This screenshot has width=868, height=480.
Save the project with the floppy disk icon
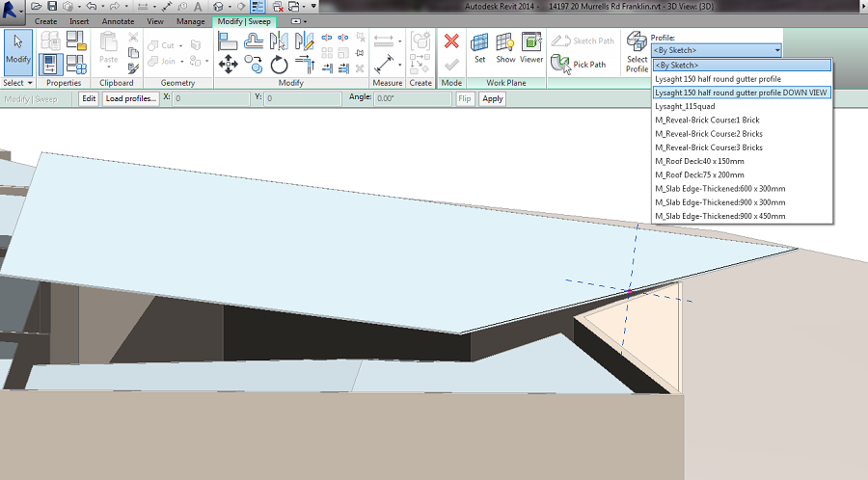pos(52,6)
